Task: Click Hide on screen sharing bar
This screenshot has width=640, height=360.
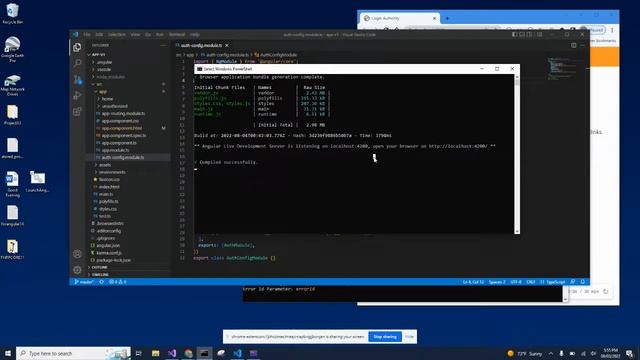Action: click(x=409, y=337)
